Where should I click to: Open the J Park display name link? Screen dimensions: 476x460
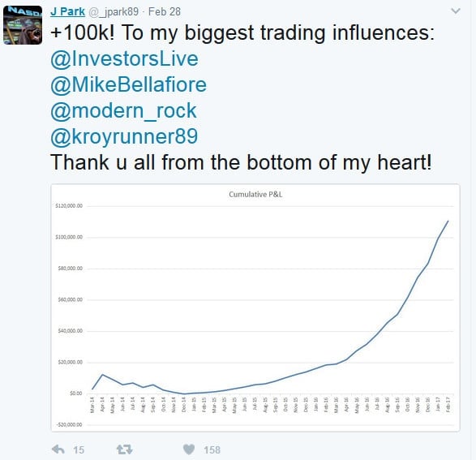pyautogui.click(x=67, y=11)
